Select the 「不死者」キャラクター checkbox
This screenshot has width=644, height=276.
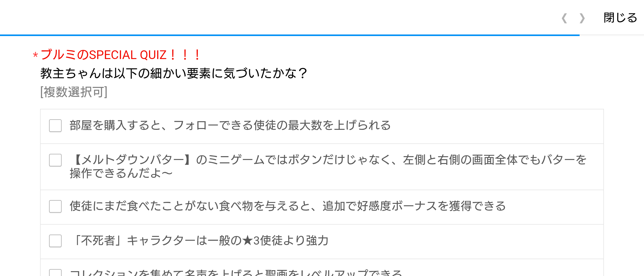pyautogui.click(x=55, y=241)
